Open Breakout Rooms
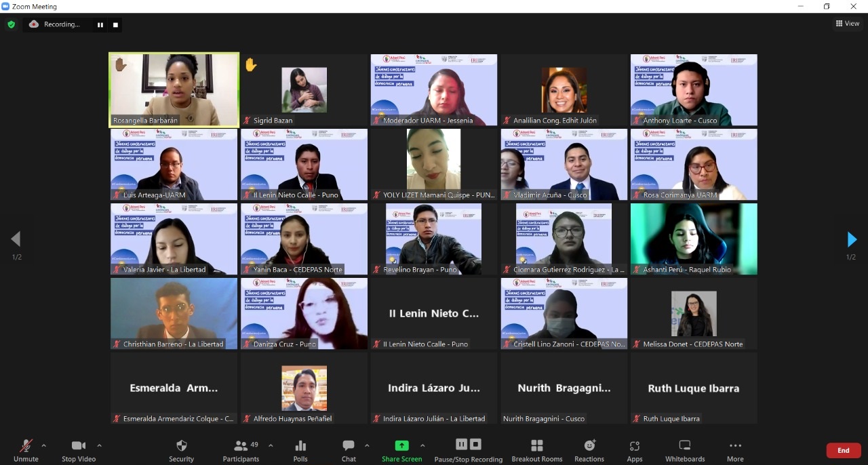868x465 pixels. tap(536, 451)
